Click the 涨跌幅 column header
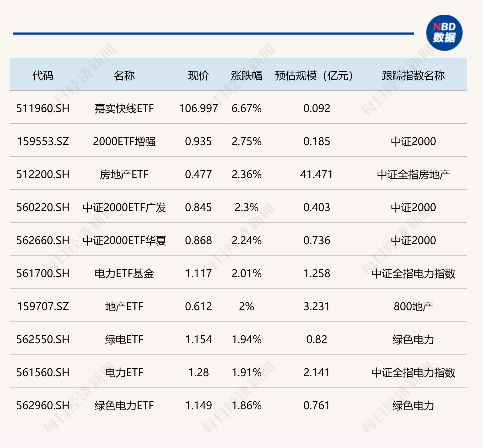 pyautogui.click(x=246, y=76)
